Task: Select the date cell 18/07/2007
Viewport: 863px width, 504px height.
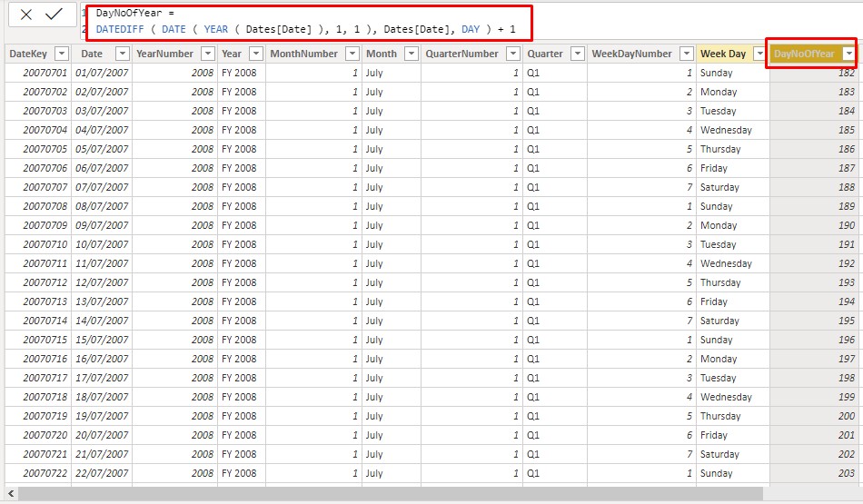Action: point(102,397)
